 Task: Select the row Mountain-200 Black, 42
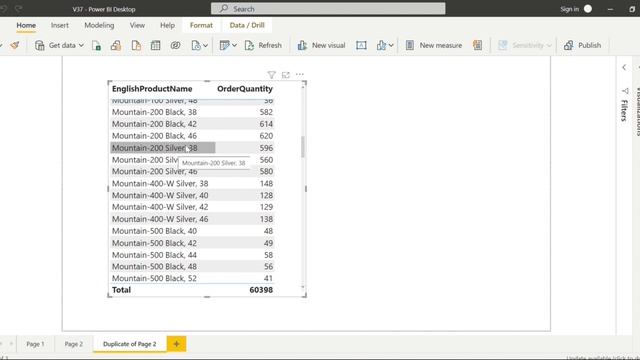[x=192, y=124]
